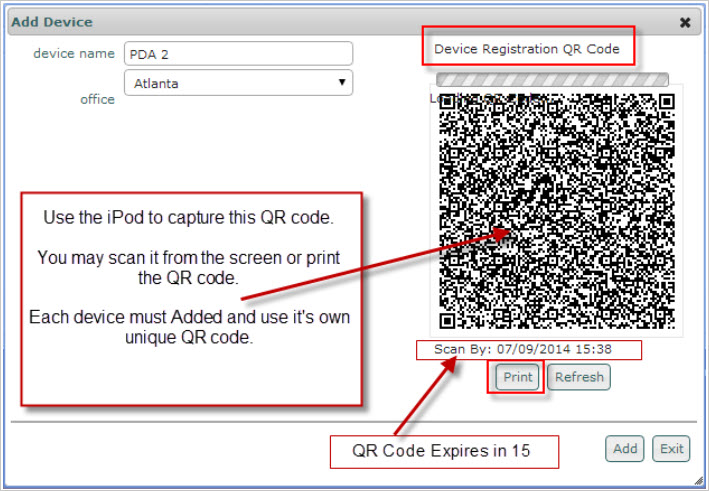Click the Exit button
Image resolution: width=709 pixels, height=491 pixels.
(x=671, y=449)
